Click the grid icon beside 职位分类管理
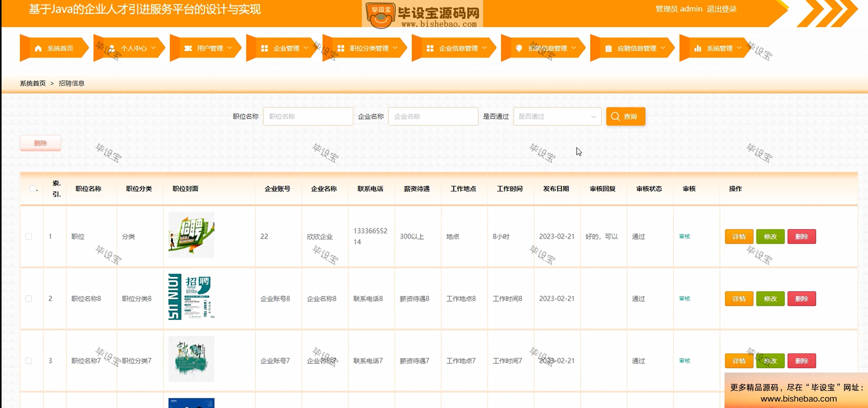Viewport: 868px width, 408px height. coord(341,49)
